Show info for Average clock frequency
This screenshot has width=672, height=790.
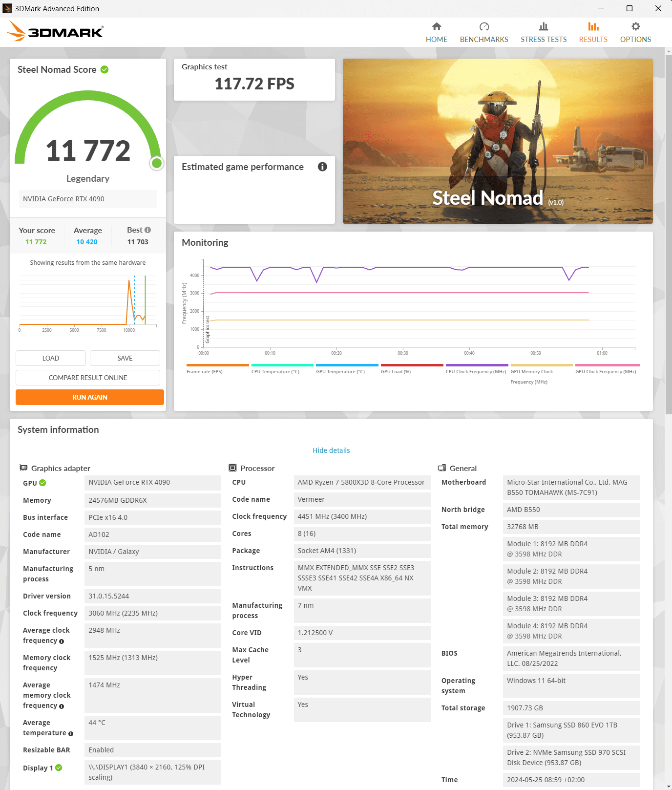pos(62,641)
